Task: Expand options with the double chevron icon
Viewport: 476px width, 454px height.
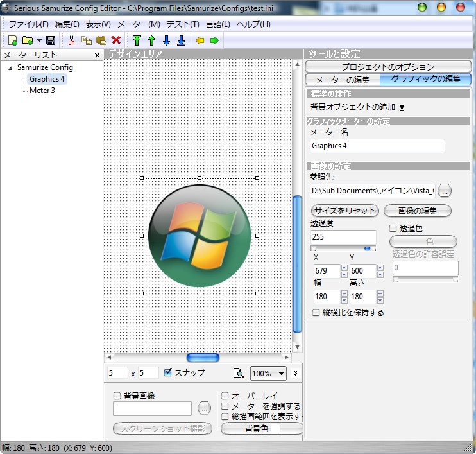Action: 295,372
